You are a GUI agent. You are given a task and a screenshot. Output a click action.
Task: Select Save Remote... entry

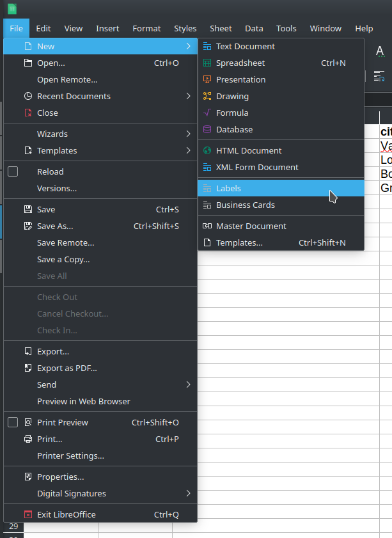tap(100, 242)
